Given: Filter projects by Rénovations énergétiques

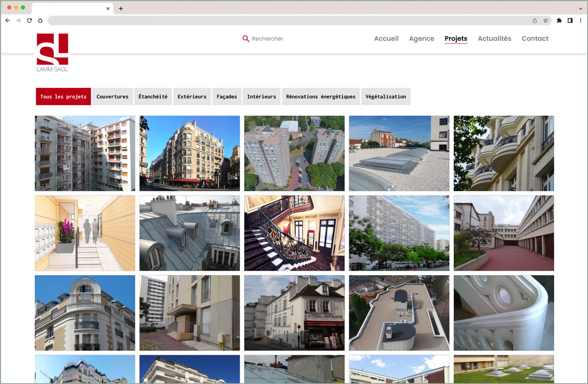Looking at the screenshot, I should point(321,97).
